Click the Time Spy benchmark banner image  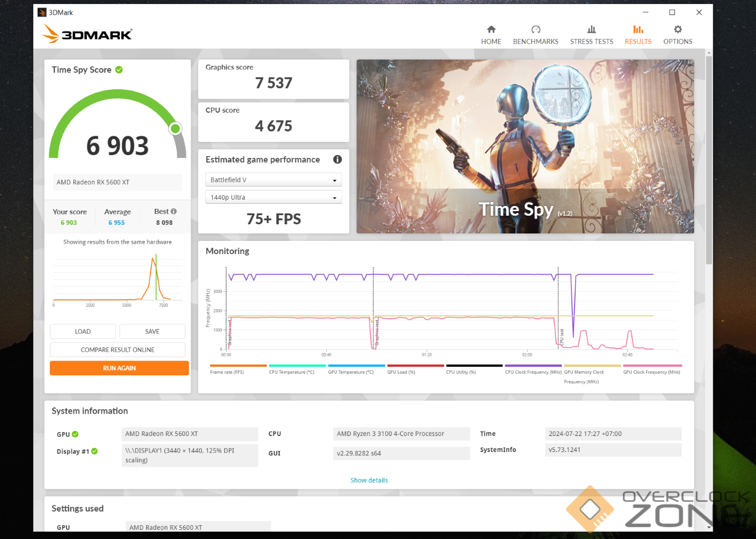[525, 146]
